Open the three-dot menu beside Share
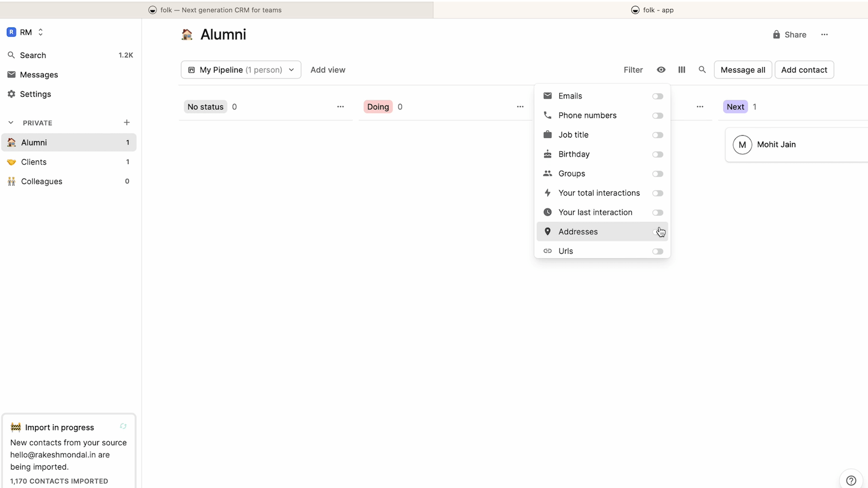Image resolution: width=868 pixels, height=488 pixels. coord(824,34)
